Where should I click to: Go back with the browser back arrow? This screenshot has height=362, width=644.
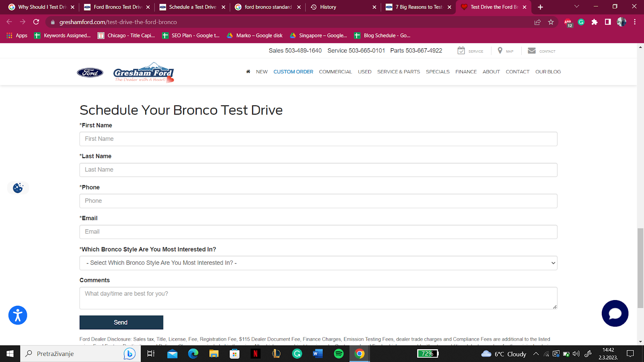coord(9,22)
